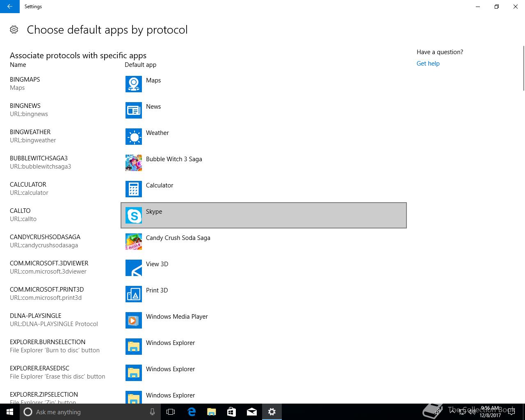The height and width of the screenshot is (420, 525).
Task: Click the News app icon
Action: tap(134, 110)
